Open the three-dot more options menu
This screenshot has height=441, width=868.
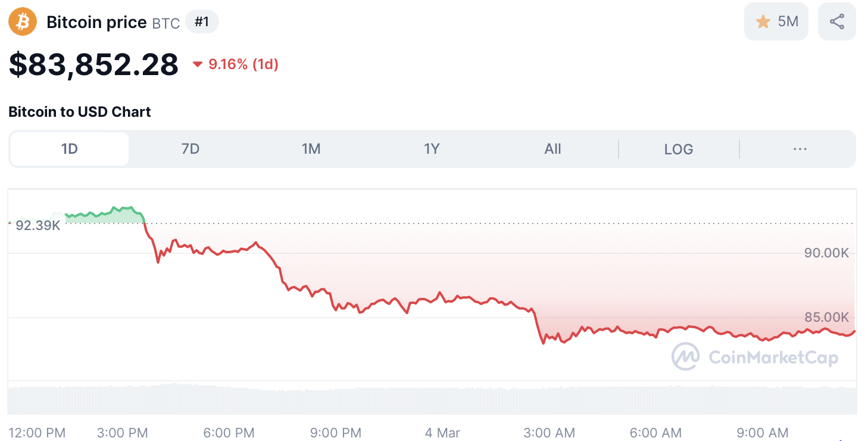[x=800, y=149]
